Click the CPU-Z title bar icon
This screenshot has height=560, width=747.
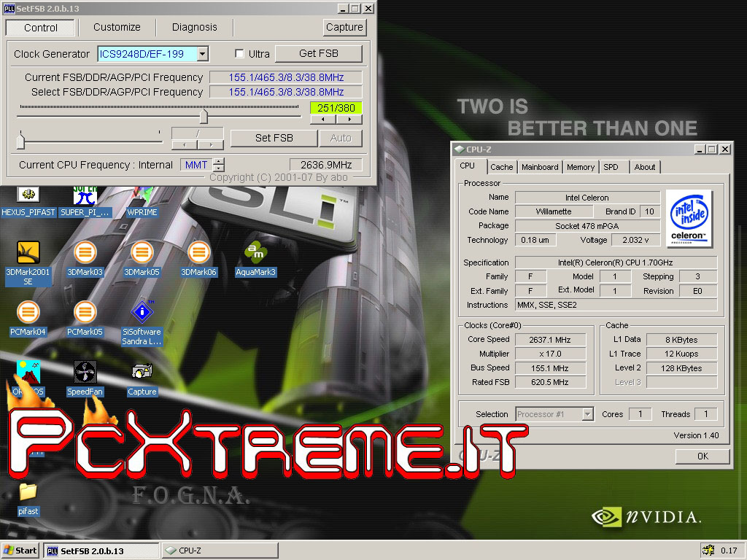(460, 149)
